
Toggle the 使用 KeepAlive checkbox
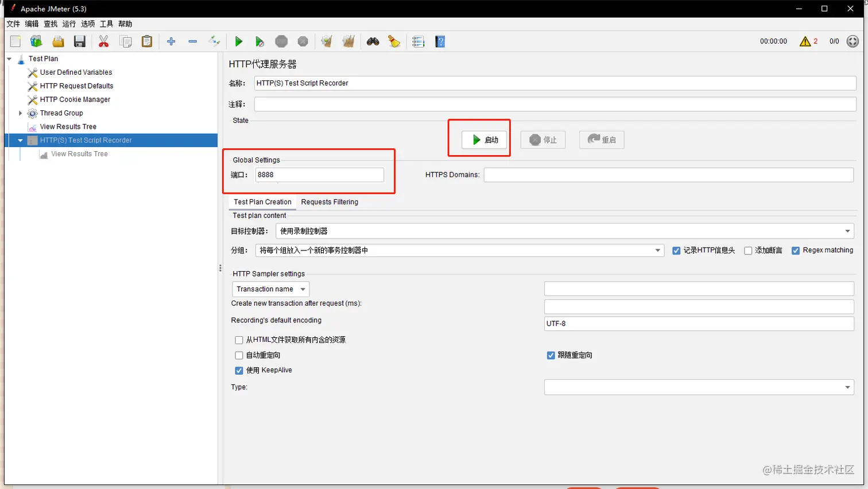239,371
